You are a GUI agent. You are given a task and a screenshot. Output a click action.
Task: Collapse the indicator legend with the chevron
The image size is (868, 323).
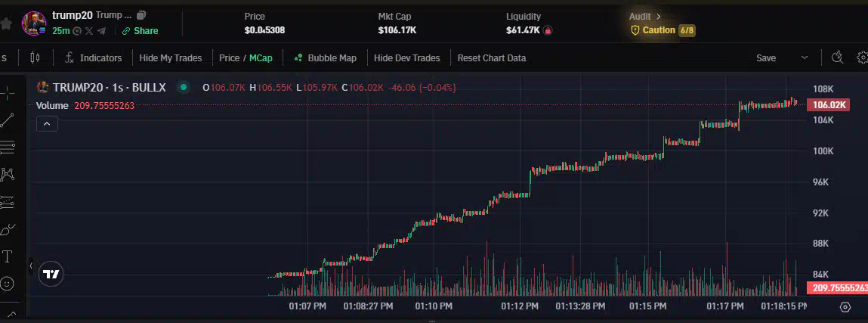tap(47, 124)
